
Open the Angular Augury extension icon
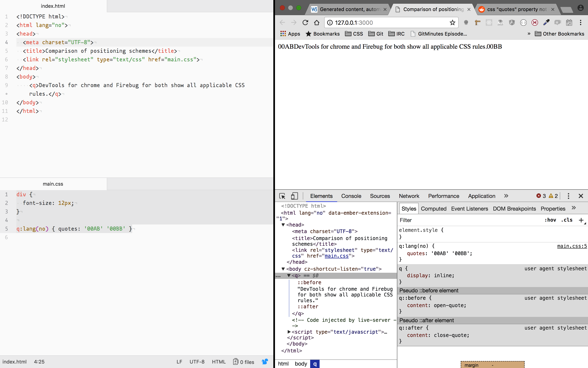coord(512,22)
